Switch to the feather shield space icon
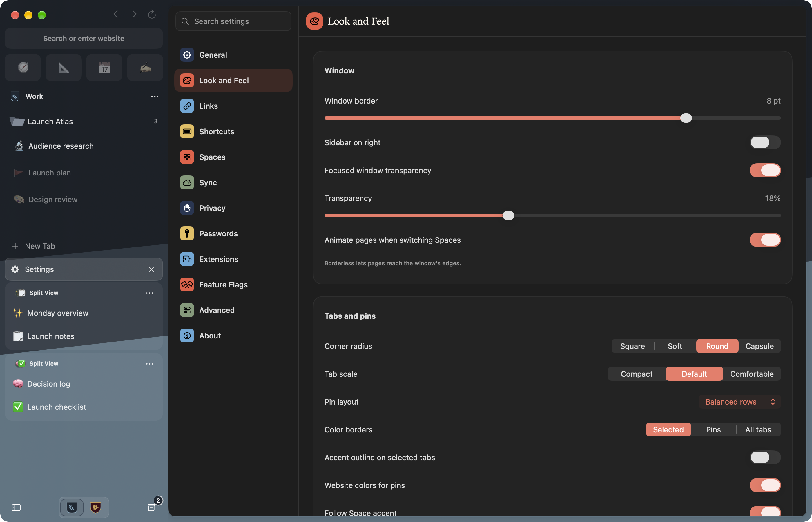The height and width of the screenshot is (522, 812). 72,507
